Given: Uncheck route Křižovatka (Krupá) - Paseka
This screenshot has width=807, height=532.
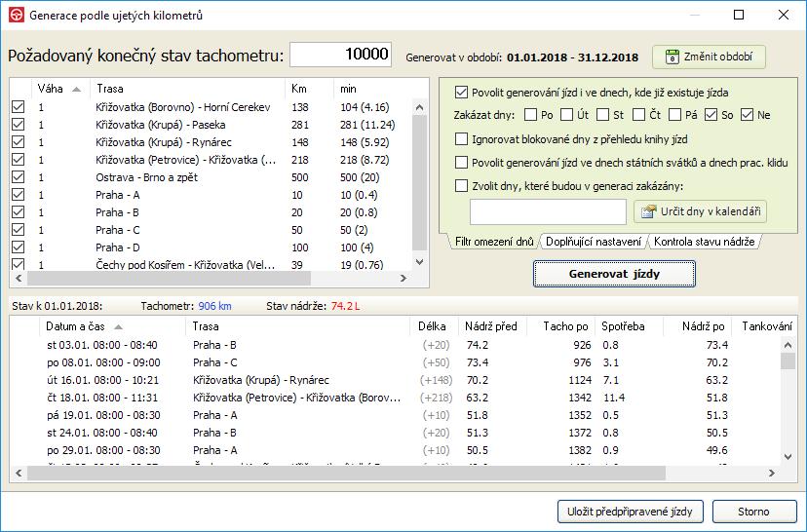Looking at the screenshot, I should 18,125.
